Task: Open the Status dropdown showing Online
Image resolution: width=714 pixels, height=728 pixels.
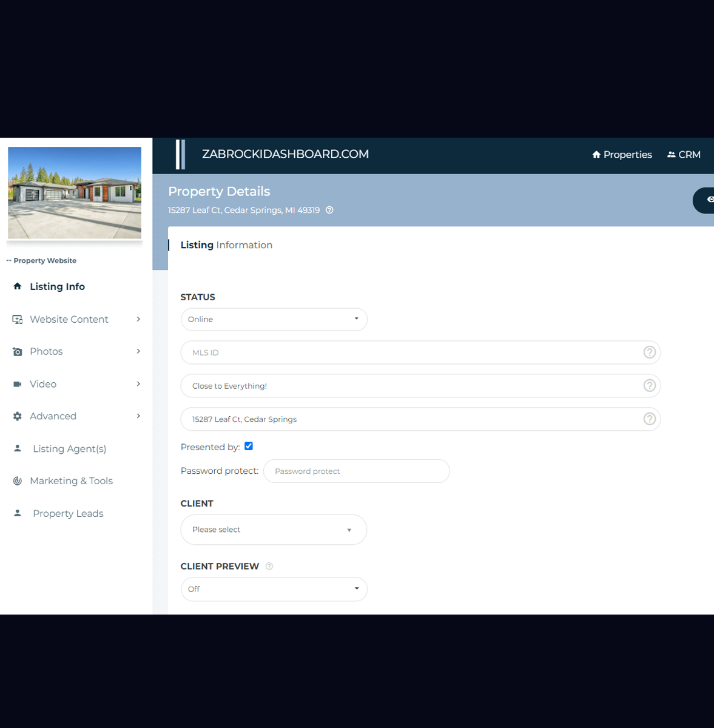Action: click(274, 320)
